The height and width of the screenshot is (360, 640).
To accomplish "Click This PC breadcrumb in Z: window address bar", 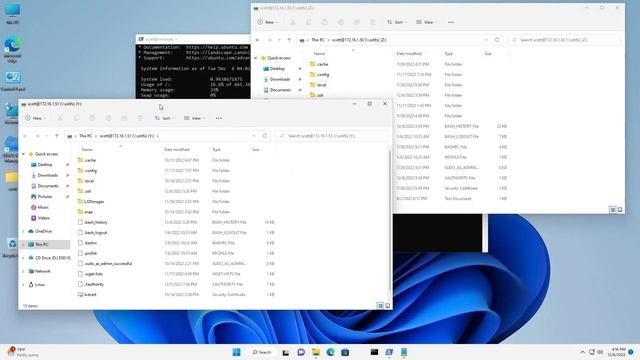I will point(318,40).
